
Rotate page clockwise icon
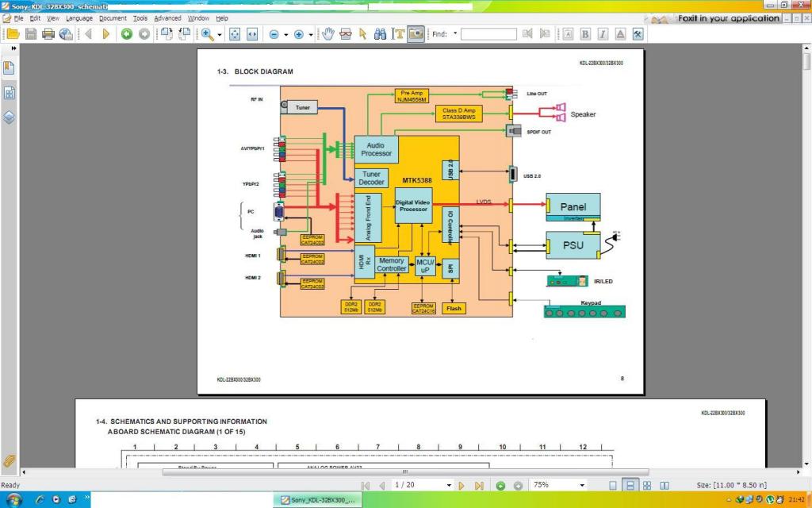pyautogui.click(x=184, y=34)
